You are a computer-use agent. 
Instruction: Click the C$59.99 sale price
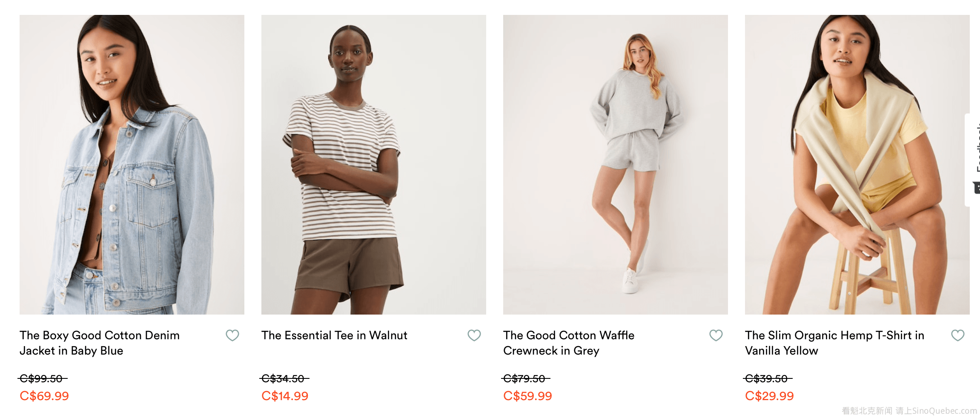coord(527,396)
